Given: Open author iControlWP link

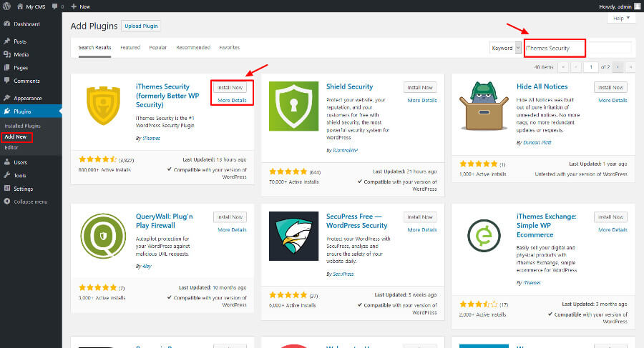Looking at the screenshot, I should [x=346, y=150].
